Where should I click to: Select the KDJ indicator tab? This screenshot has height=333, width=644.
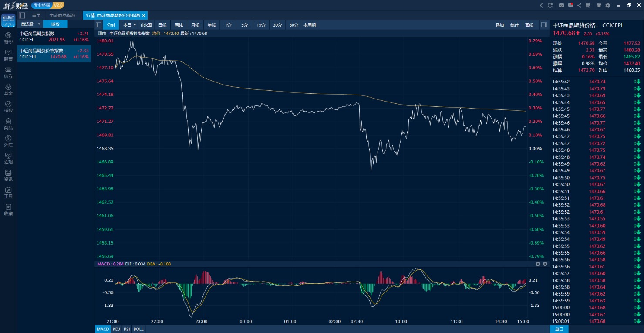[116, 329]
